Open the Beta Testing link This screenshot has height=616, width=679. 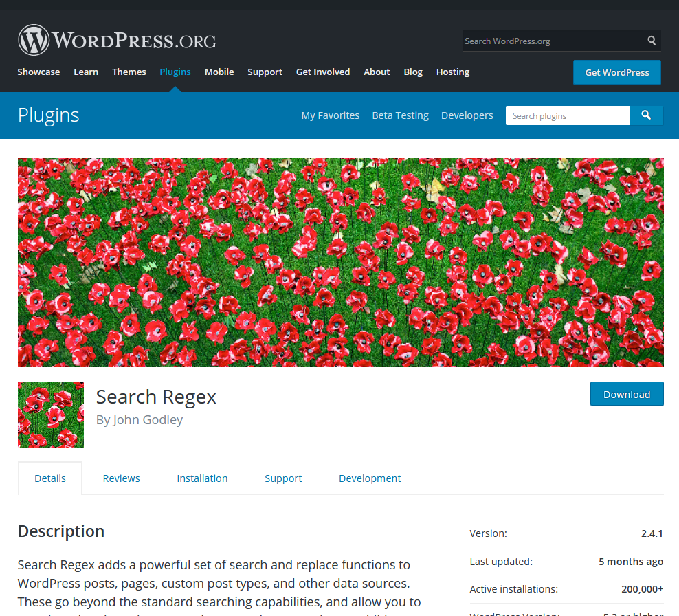pos(401,115)
